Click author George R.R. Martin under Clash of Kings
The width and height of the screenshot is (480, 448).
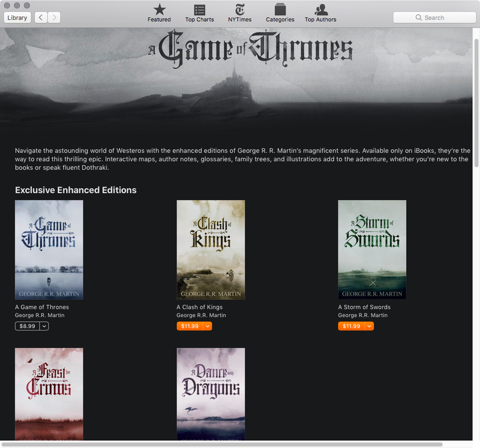click(201, 315)
